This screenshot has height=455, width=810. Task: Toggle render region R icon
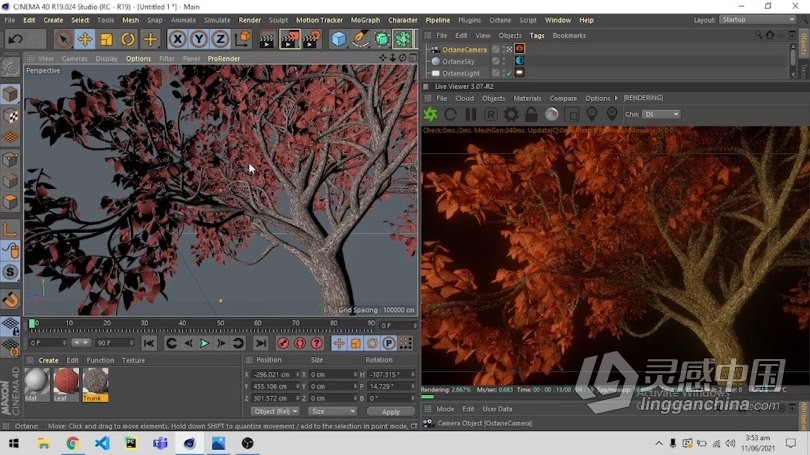pyautogui.click(x=491, y=114)
